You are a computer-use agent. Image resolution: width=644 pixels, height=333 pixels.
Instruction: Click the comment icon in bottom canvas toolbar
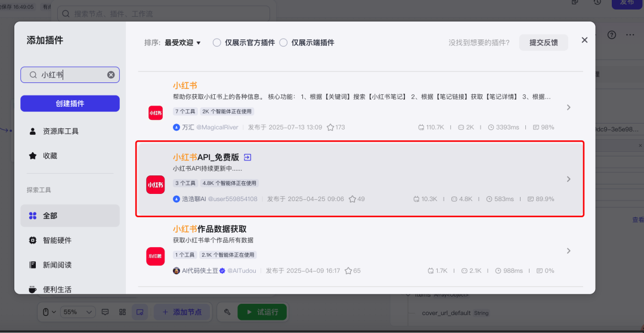(x=105, y=312)
